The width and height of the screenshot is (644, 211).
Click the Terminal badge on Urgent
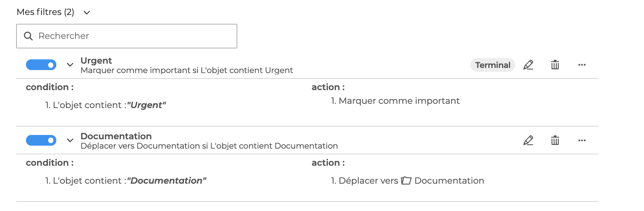(x=493, y=65)
